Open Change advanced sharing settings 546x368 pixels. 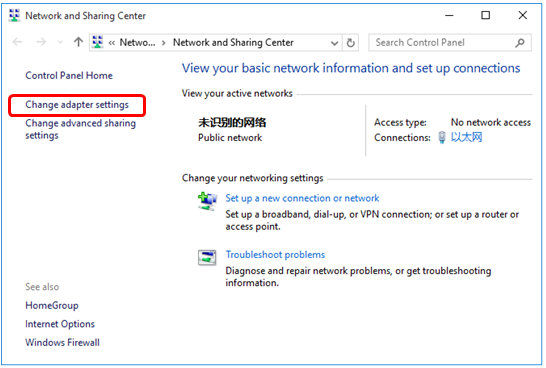[80, 129]
